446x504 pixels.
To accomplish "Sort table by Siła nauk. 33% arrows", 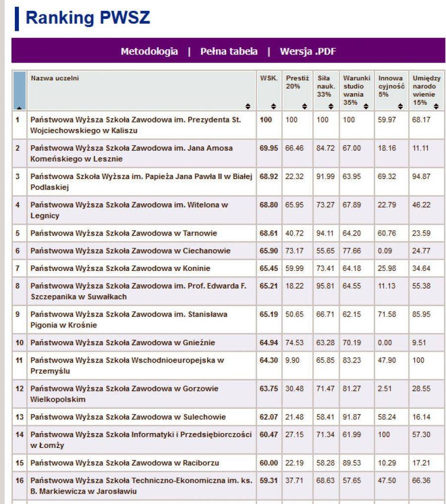I will 331,106.
